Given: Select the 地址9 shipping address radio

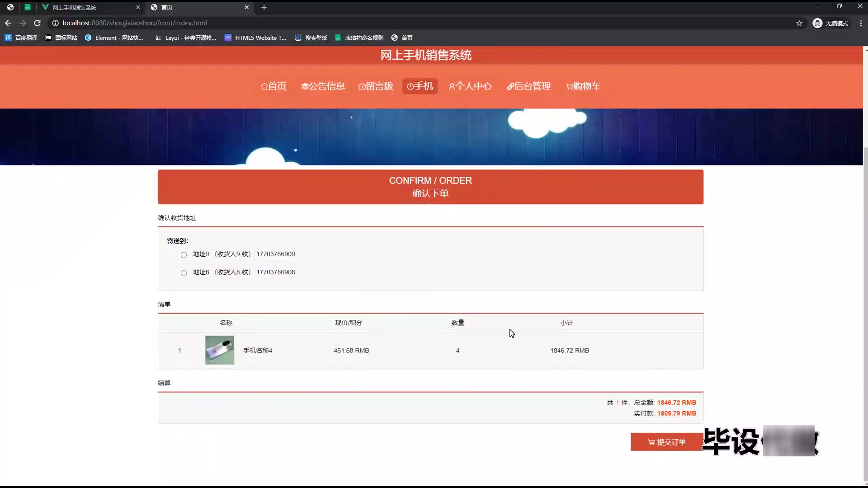Looking at the screenshot, I should [x=184, y=255].
